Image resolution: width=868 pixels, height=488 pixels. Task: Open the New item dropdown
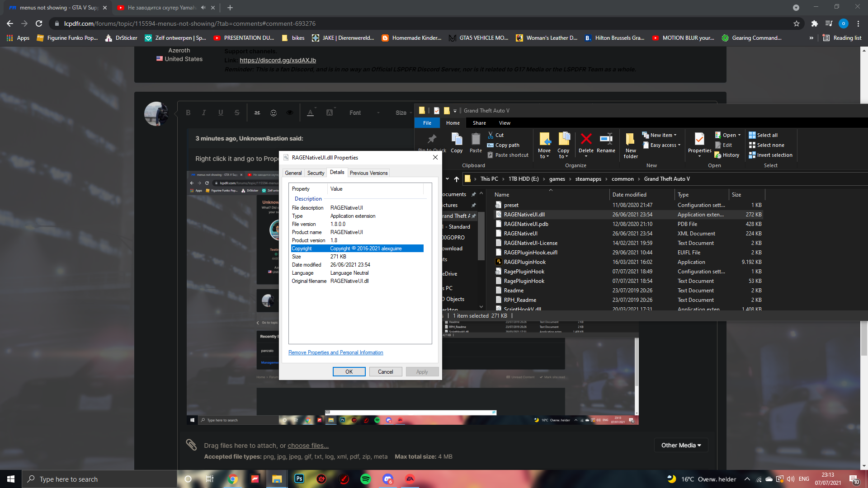[x=663, y=135]
